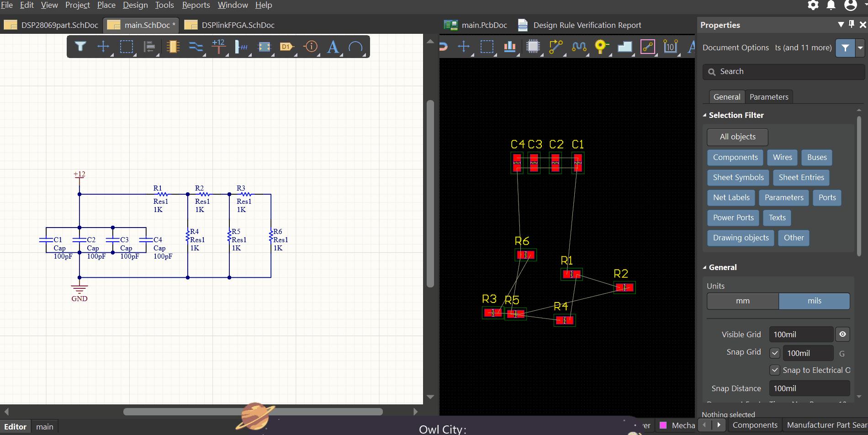The height and width of the screenshot is (435, 868).
Task: Open the filter dropdown arrow in Properties
Action: 860,48
